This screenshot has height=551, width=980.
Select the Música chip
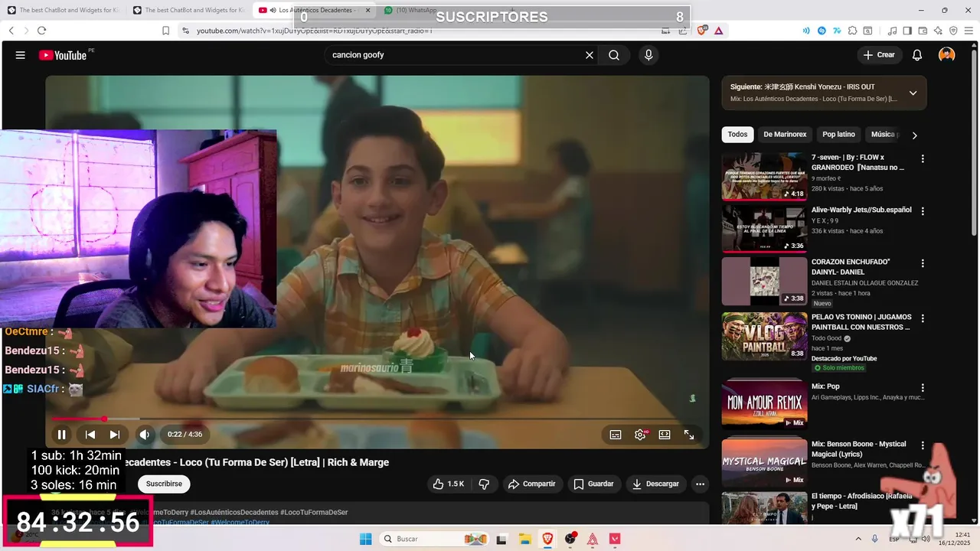[x=882, y=134]
